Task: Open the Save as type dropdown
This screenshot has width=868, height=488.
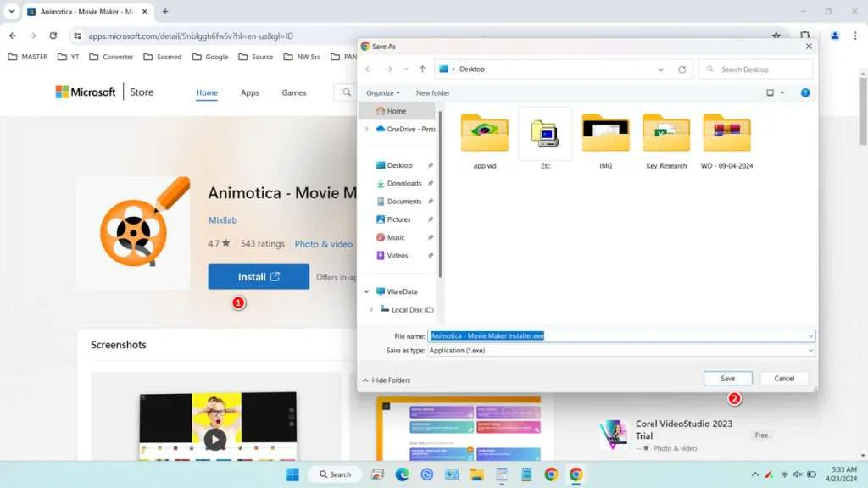Action: pos(809,350)
